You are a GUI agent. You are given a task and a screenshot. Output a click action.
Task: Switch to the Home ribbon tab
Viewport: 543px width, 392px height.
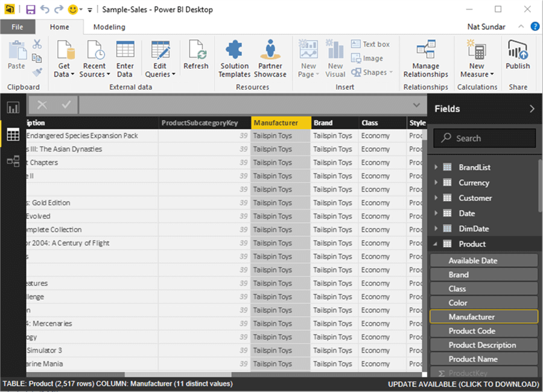click(59, 27)
